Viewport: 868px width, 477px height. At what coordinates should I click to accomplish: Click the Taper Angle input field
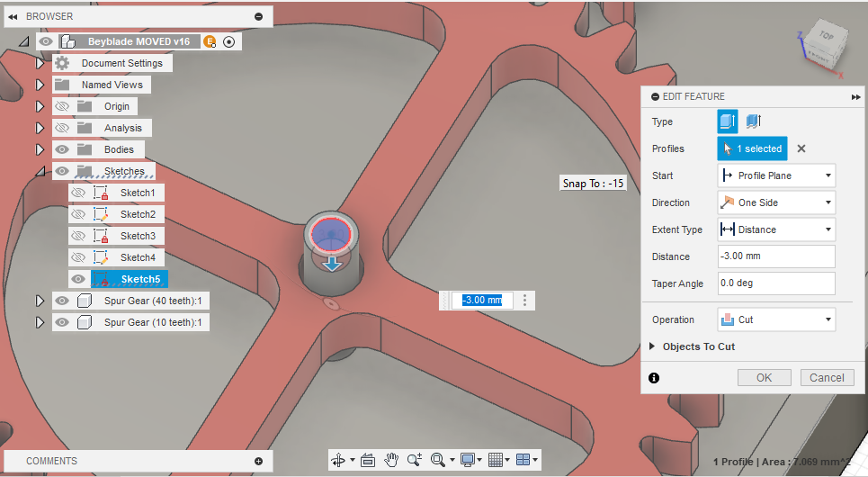click(x=776, y=283)
